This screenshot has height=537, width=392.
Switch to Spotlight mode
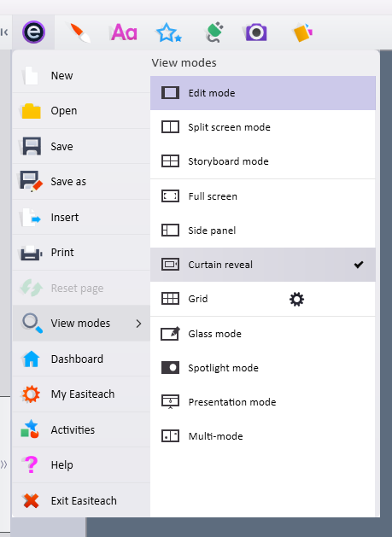(x=263, y=368)
